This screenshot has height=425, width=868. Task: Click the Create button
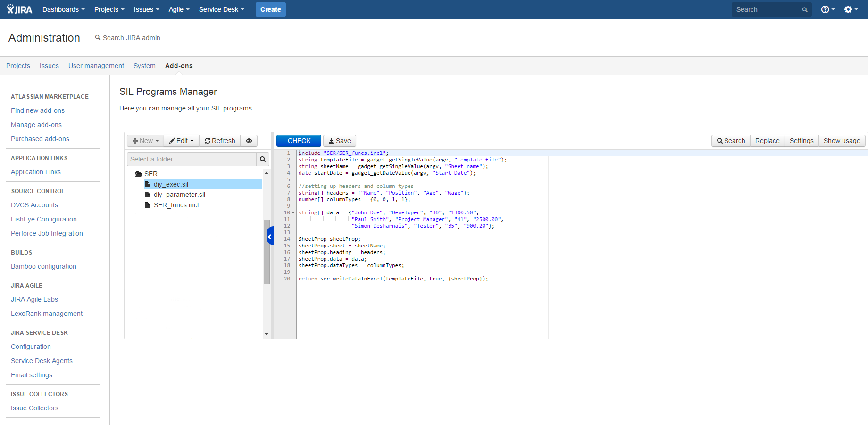point(271,9)
